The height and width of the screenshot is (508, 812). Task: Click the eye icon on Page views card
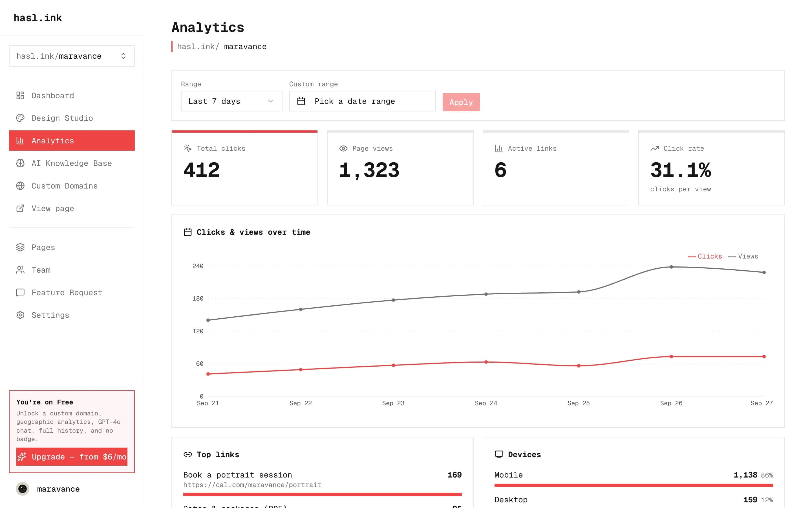[x=343, y=148]
